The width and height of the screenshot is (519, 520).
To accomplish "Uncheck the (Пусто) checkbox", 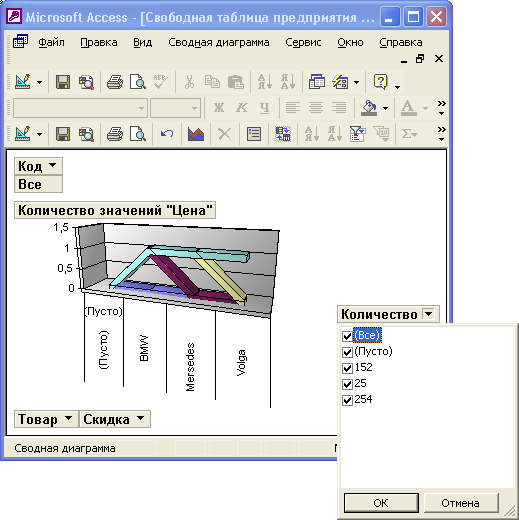I will [x=347, y=352].
